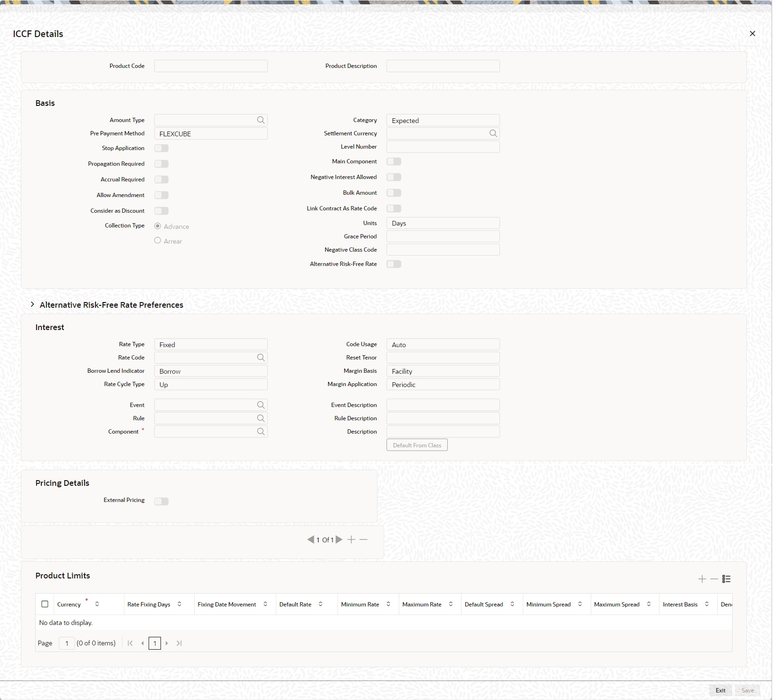Close the ICCF Details dialog
Viewport: 773px width, 700px height.
pyautogui.click(x=752, y=34)
